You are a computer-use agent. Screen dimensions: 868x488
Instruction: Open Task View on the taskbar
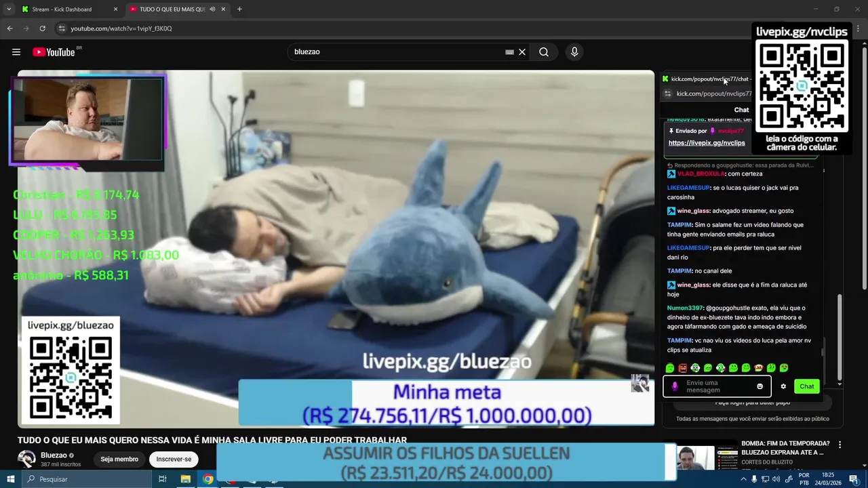[x=163, y=479]
